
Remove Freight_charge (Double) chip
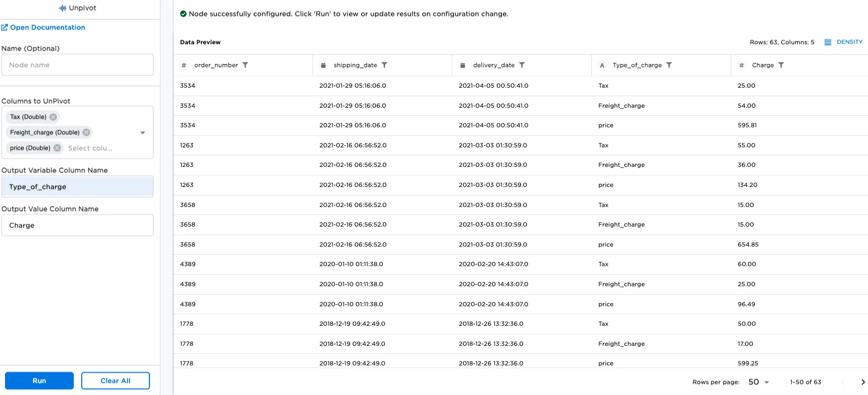coord(86,132)
